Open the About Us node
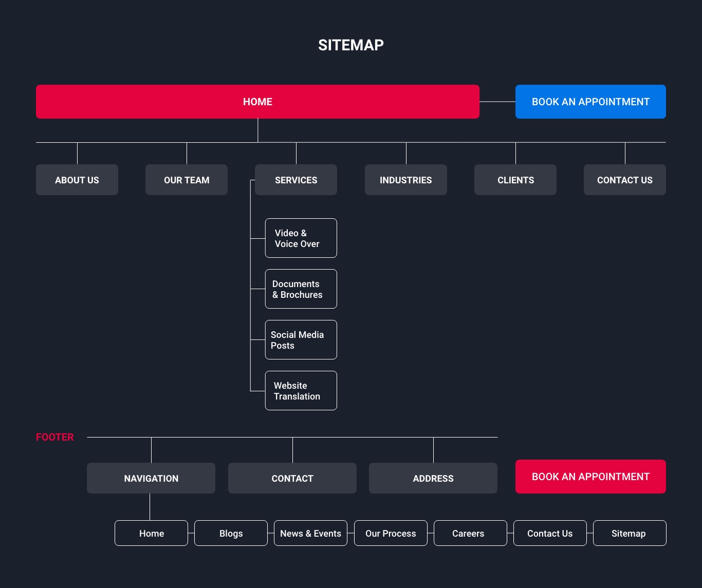Screen dimensions: 702x588 (77, 180)
